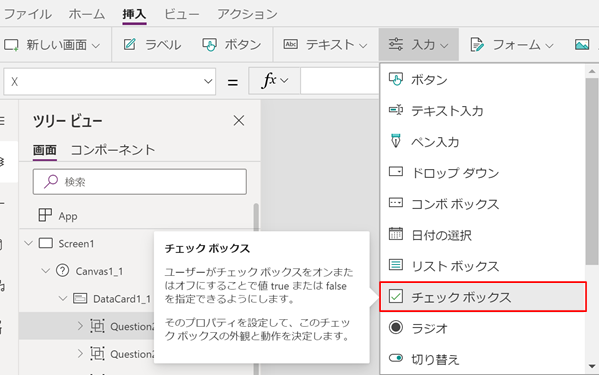
Task: Open the ビュー tab
Action: (x=181, y=14)
